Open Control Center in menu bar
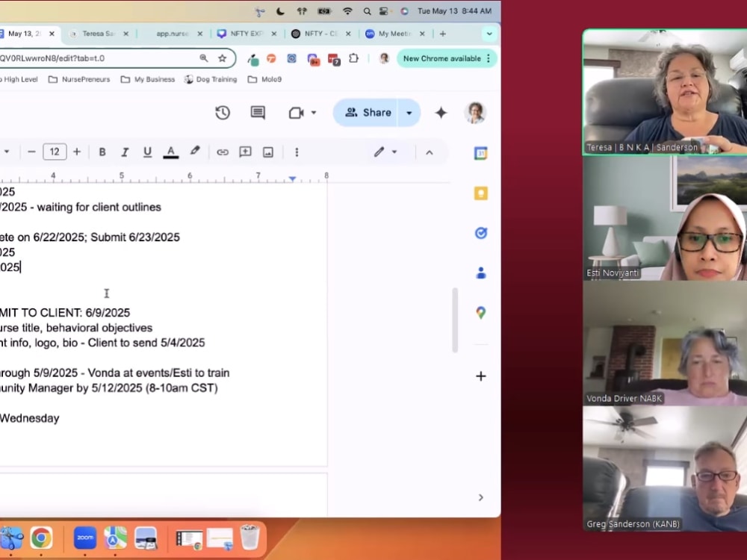Viewport: 747px width, 560px height. (384, 11)
